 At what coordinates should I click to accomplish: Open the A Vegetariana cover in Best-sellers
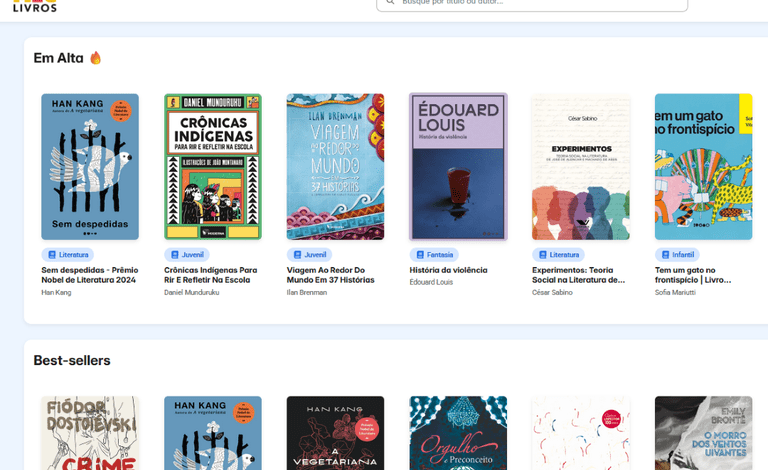click(335, 433)
